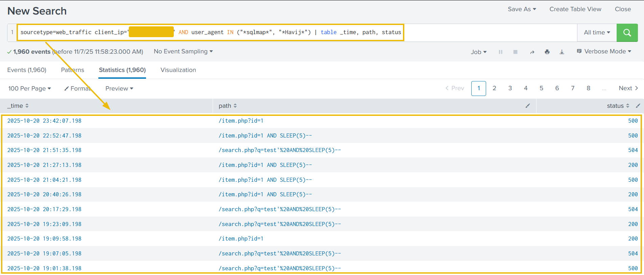Open the All time range picker

pos(597,33)
